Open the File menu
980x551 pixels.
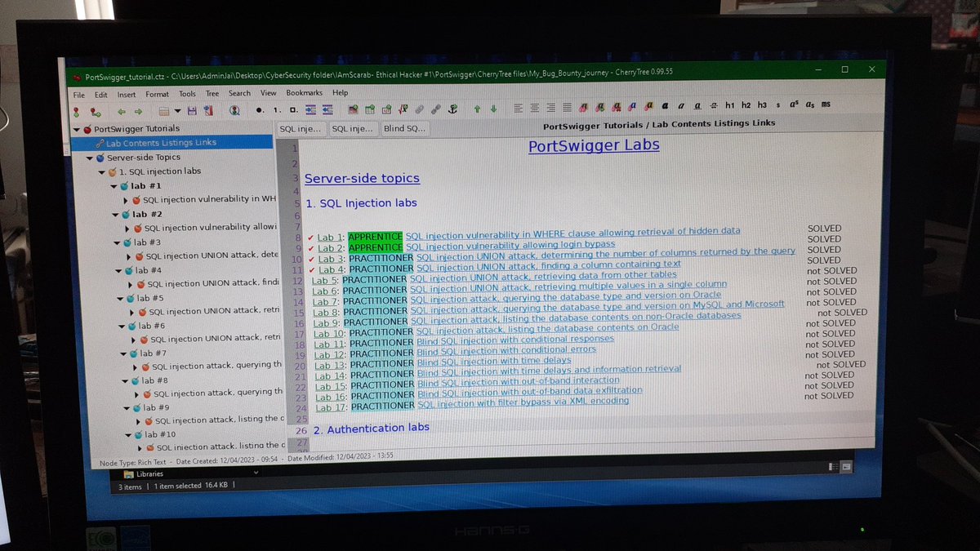(78, 95)
